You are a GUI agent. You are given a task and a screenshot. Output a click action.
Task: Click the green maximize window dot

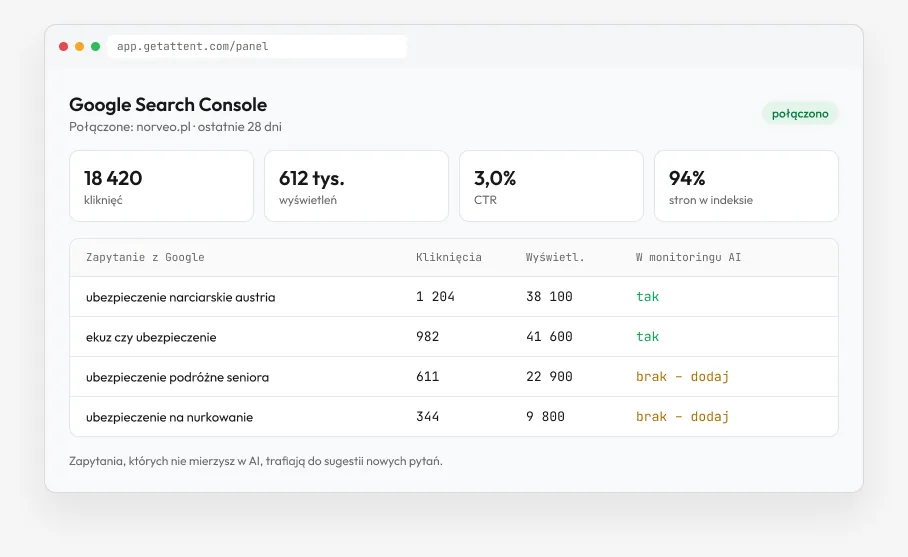(x=96, y=46)
